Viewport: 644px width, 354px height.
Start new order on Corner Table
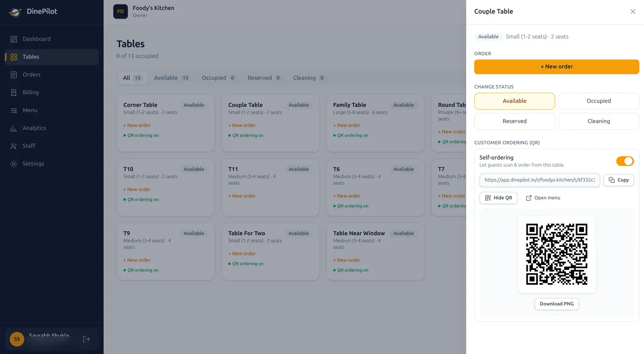pyautogui.click(x=137, y=125)
